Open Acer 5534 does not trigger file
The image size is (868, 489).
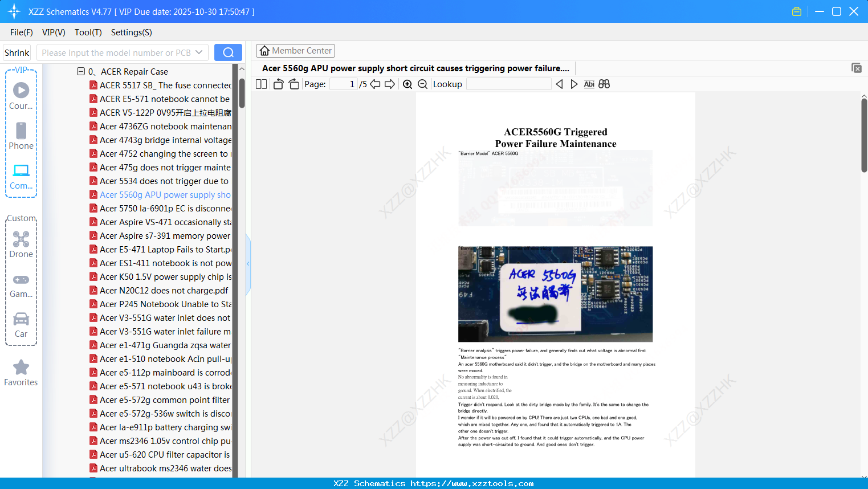pos(160,181)
